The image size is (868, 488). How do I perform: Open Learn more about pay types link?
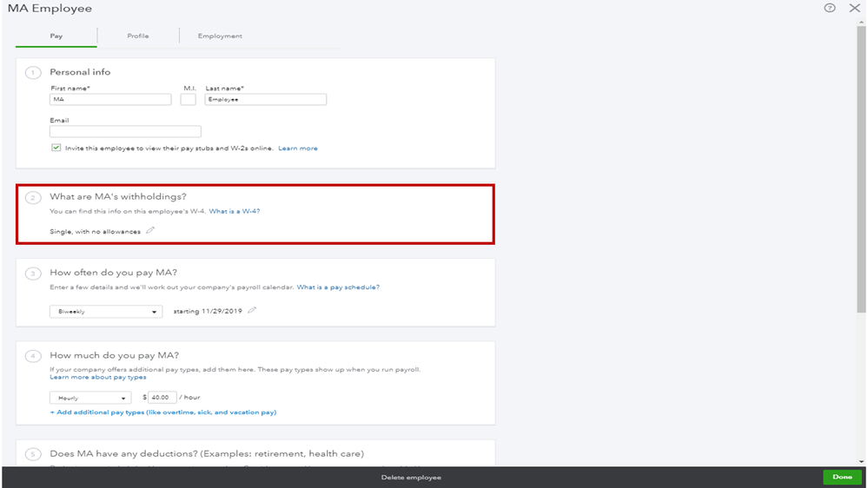(x=98, y=378)
